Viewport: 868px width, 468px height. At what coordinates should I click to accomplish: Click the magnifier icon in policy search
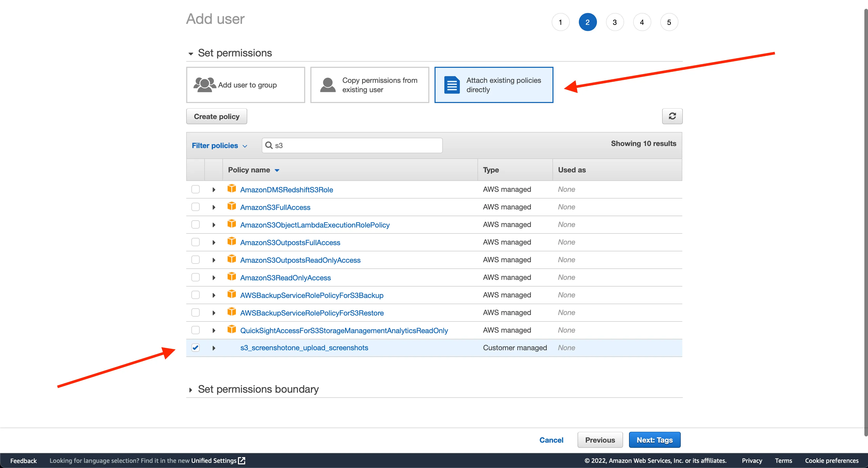(x=268, y=145)
